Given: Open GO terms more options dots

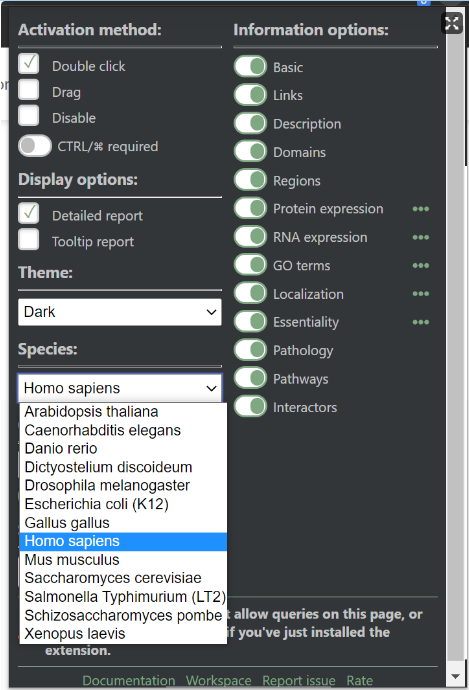Looking at the screenshot, I should [x=421, y=266].
